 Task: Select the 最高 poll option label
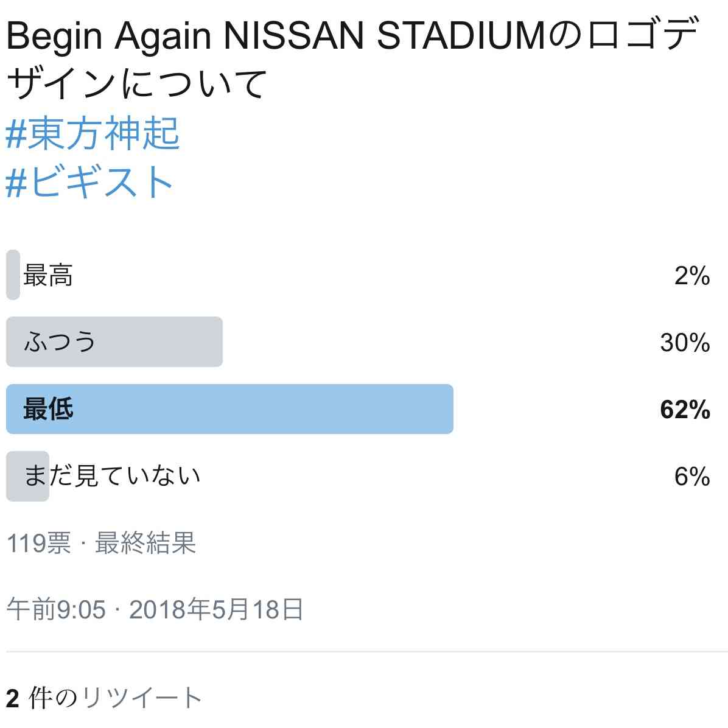48,275
